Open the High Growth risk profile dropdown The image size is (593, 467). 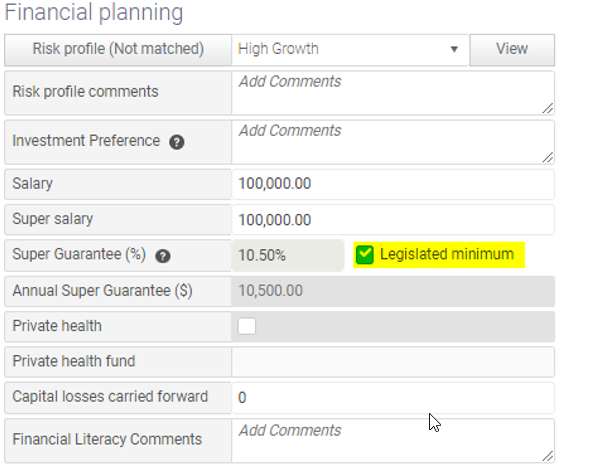(x=350, y=50)
